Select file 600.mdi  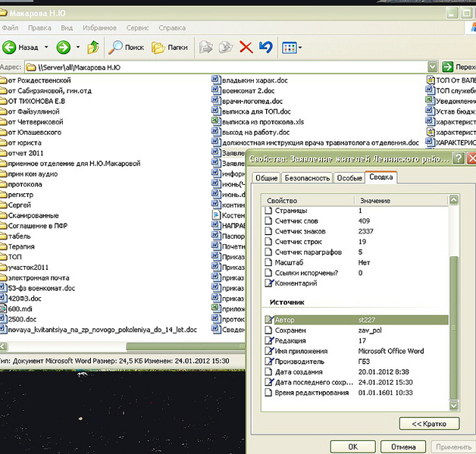point(16,309)
